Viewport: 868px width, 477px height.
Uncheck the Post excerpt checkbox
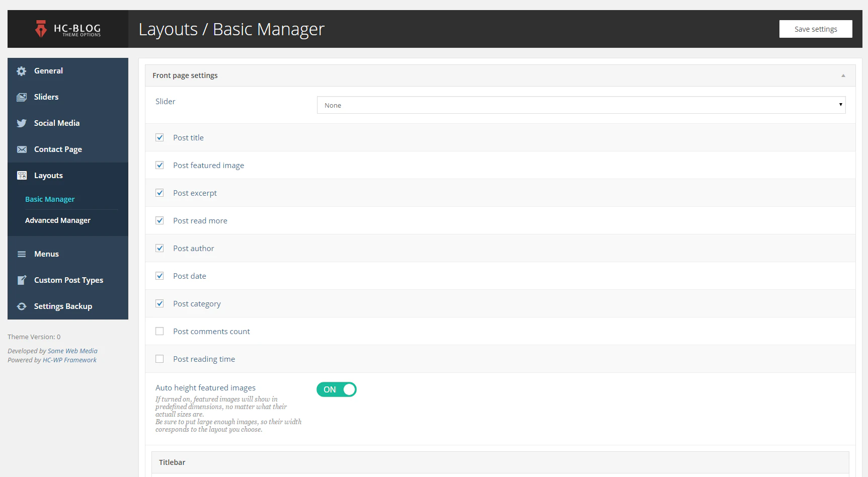click(x=160, y=193)
